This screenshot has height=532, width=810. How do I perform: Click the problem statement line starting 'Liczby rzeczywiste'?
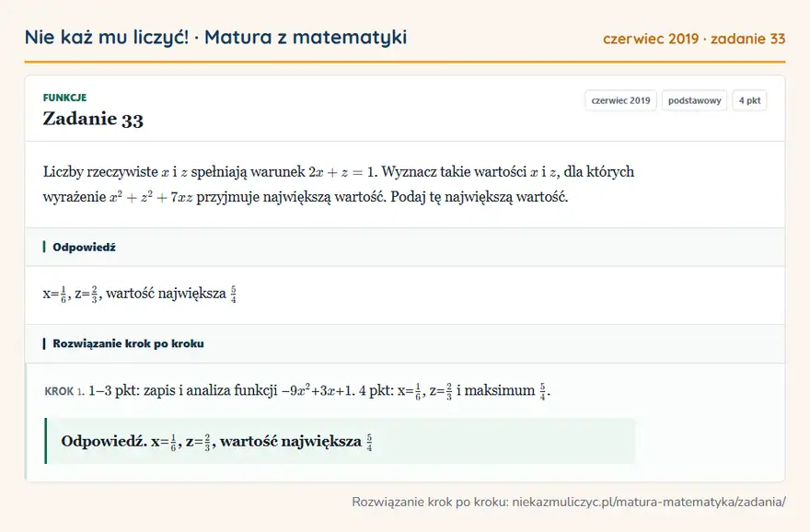pyautogui.click(x=339, y=171)
